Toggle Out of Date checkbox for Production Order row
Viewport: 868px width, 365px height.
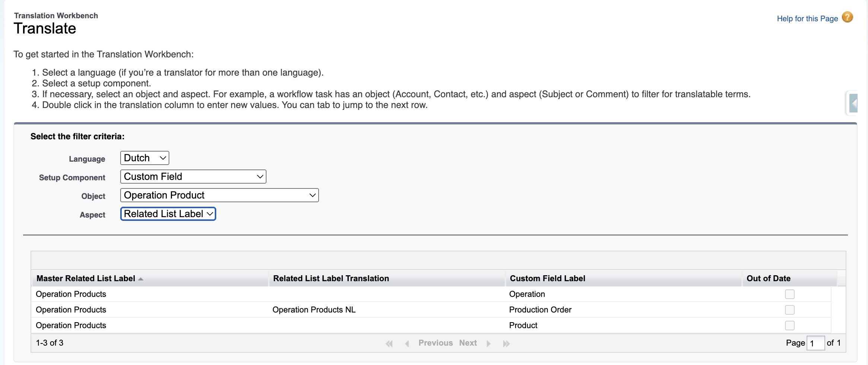789,310
